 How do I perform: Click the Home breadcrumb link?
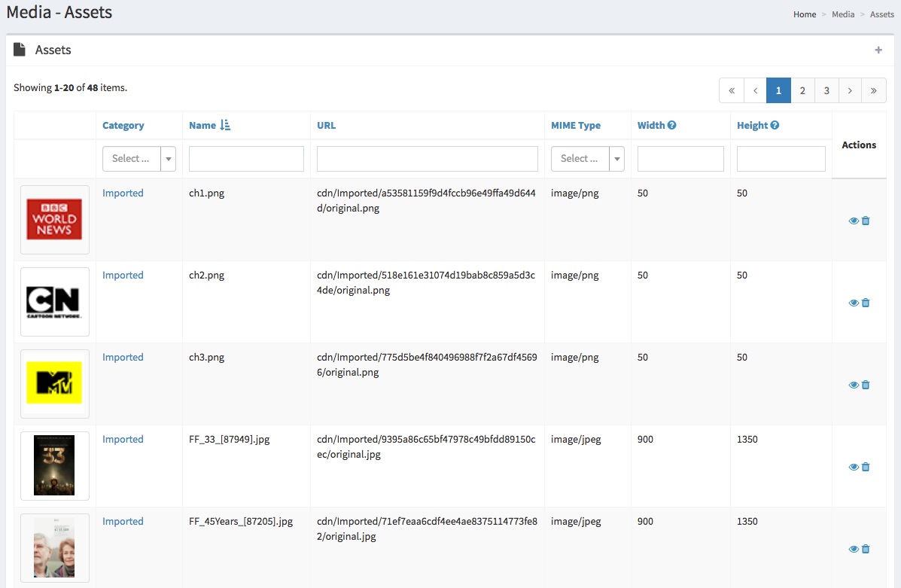coord(805,14)
